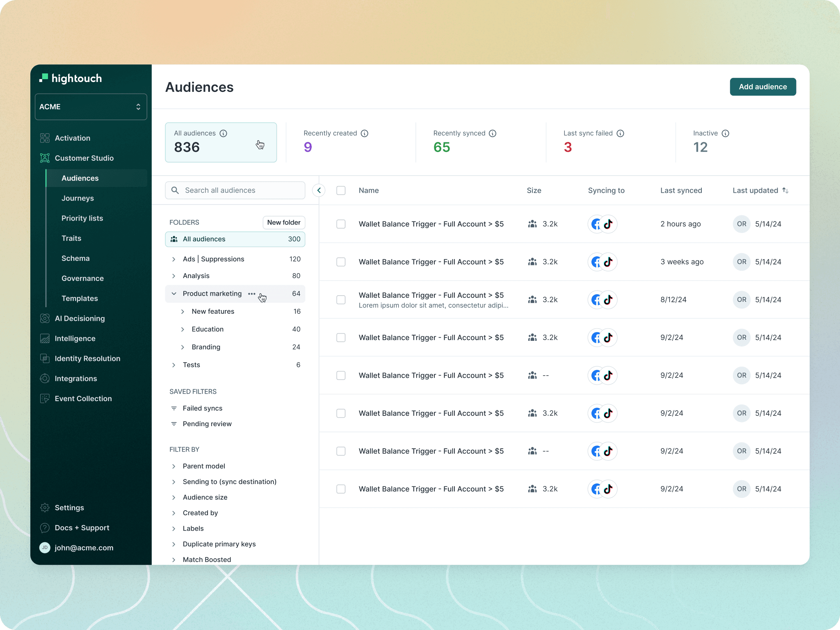
Task: Click the Identity Resolution icon
Action: [x=45, y=358]
